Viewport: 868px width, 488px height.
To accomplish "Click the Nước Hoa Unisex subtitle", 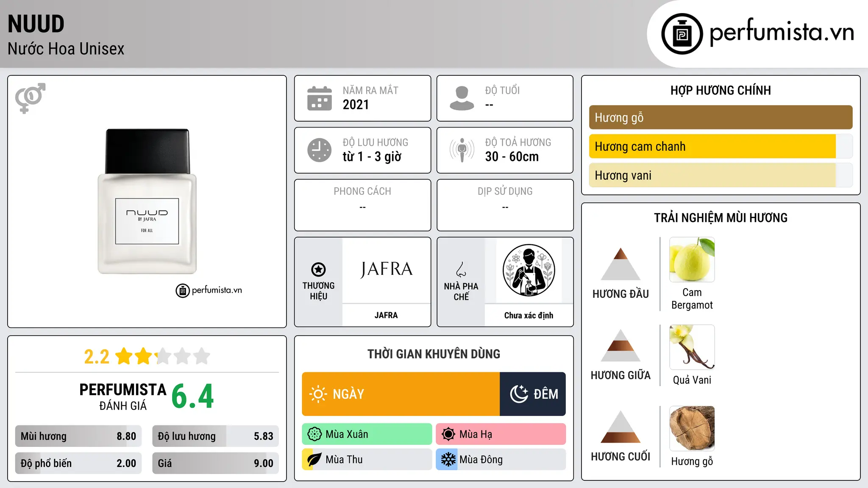I will [x=66, y=49].
